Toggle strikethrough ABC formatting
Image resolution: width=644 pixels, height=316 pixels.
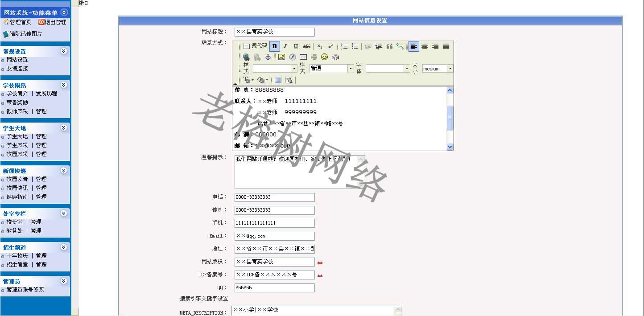[307, 46]
